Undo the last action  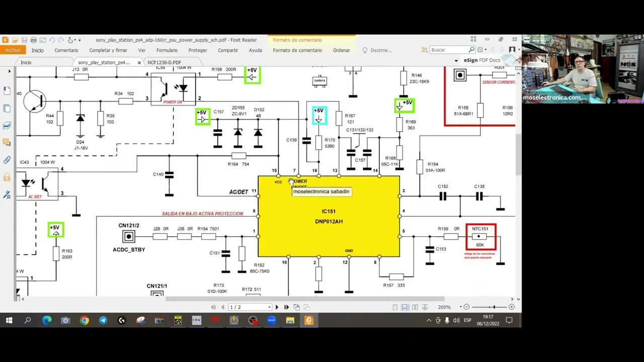52,40
